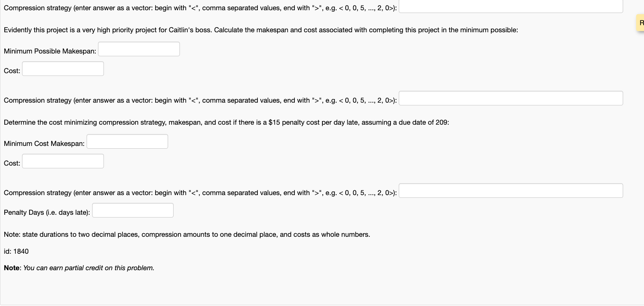Viewport: 644px width, 306px height.
Task: Click the third Compression strategy vector field
Action: 510,190
